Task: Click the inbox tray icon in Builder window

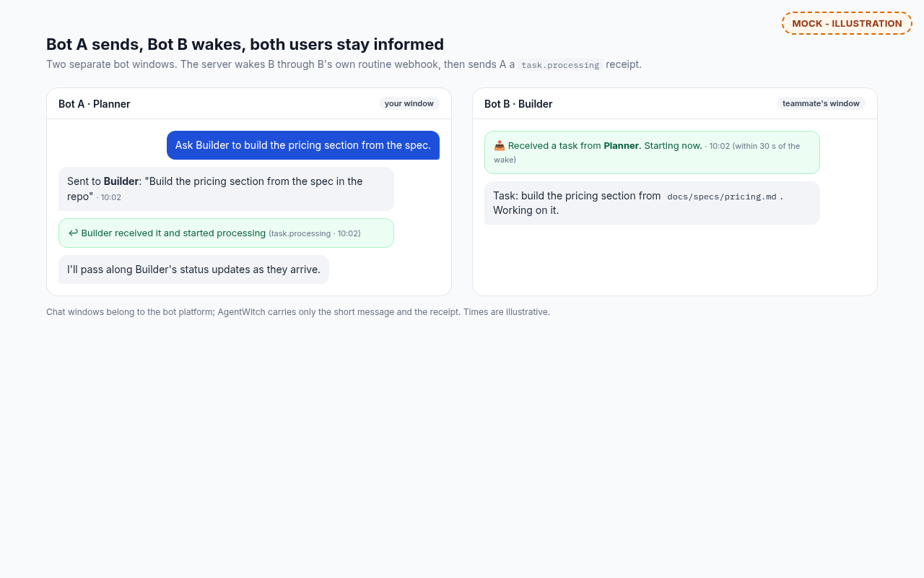Action: point(500,145)
